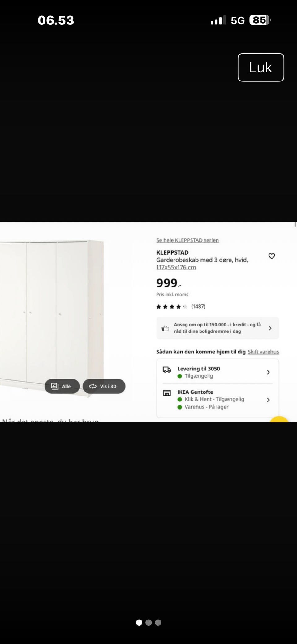Select the second image page dot
Image resolution: width=297 pixels, height=644 pixels.
click(148, 623)
